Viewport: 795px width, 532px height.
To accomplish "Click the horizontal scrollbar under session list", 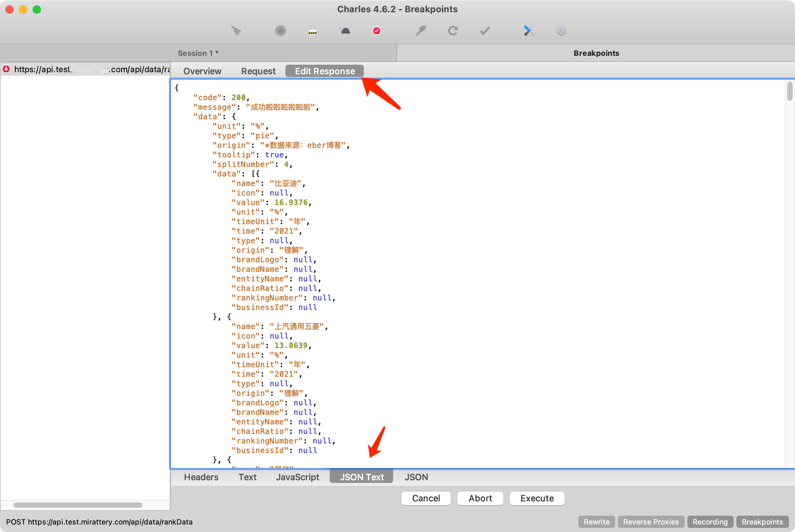I will click(x=78, y=505).
